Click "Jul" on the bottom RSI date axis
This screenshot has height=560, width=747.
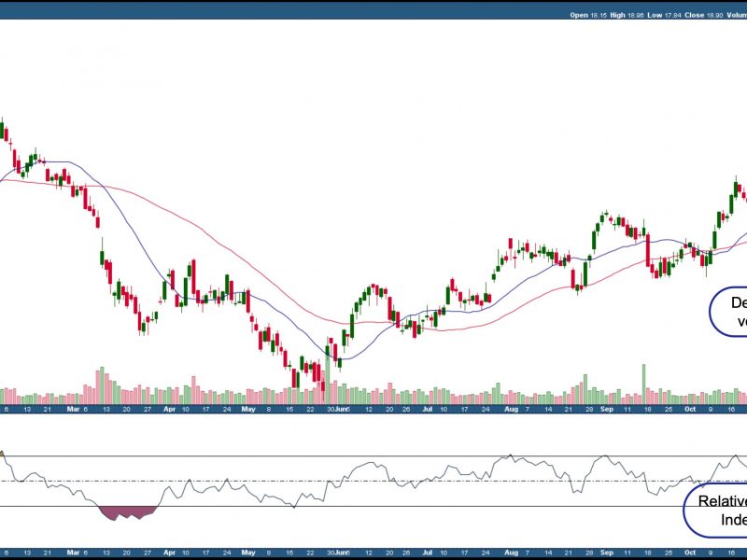tap(428, 553)
